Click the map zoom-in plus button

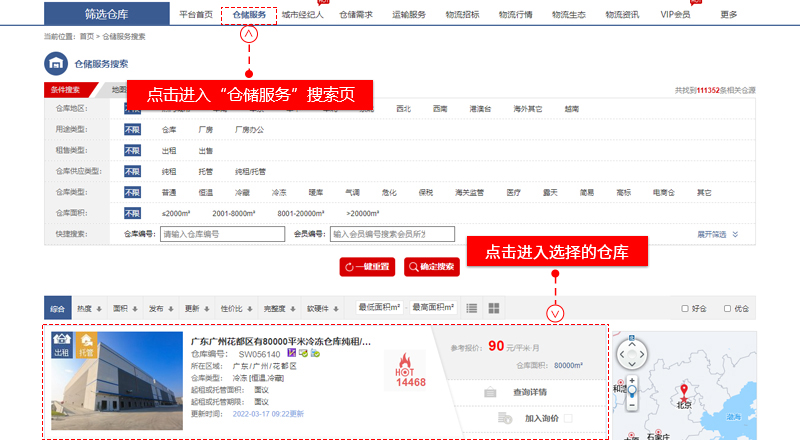[632, 381]
